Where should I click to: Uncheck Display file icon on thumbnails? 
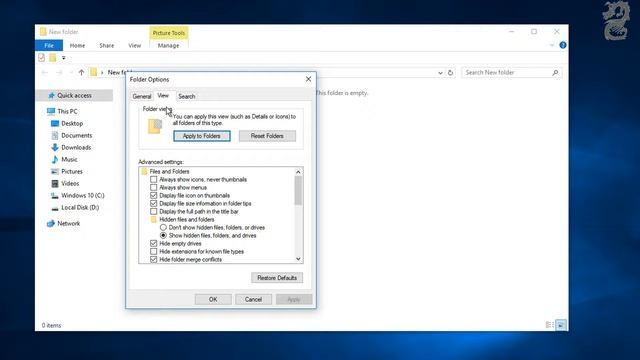pos(153,196)
